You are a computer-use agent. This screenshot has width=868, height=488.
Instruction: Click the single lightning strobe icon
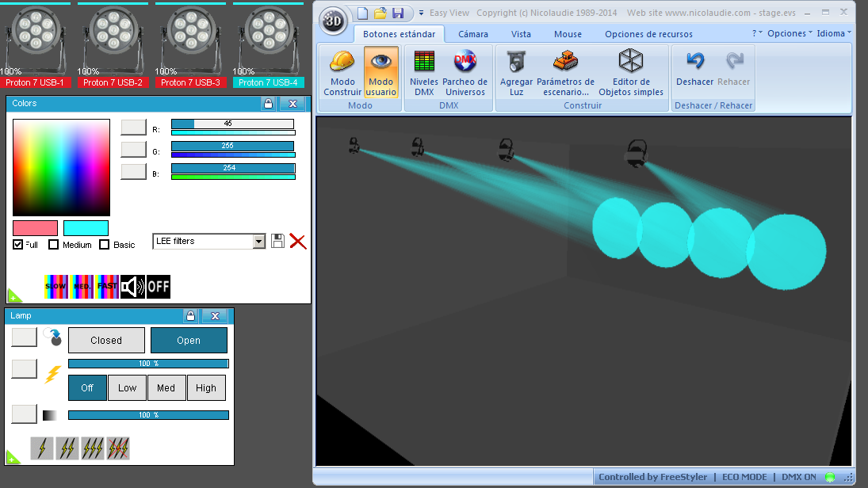coord(42,448)
